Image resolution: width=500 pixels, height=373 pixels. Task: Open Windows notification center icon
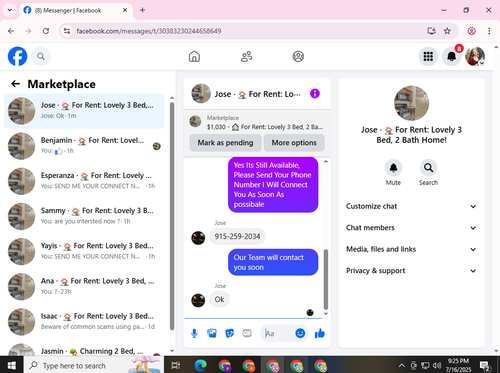[x=485, y=365]
